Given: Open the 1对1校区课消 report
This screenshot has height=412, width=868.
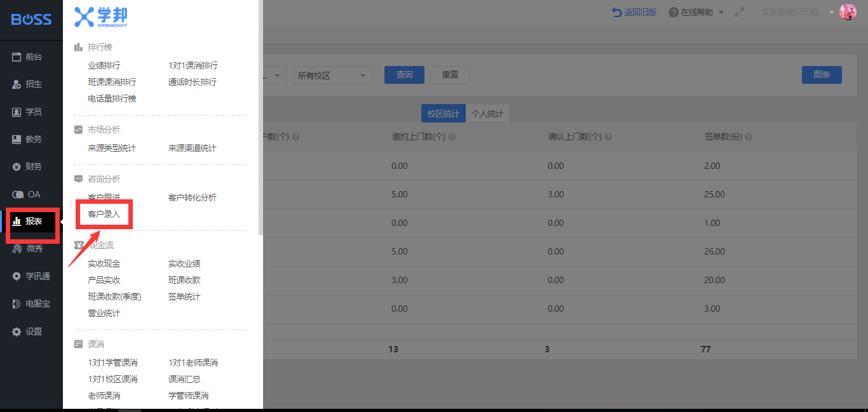Looking at the screenshot, I should click(112, 379).
